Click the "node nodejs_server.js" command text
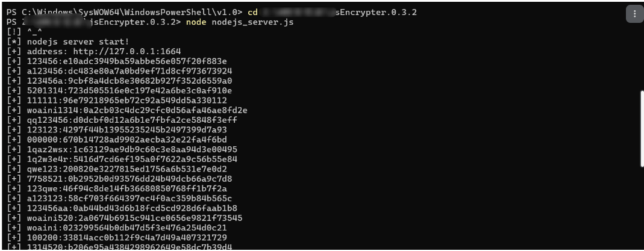Screen dimensions: 644x251 click(240, 22)
